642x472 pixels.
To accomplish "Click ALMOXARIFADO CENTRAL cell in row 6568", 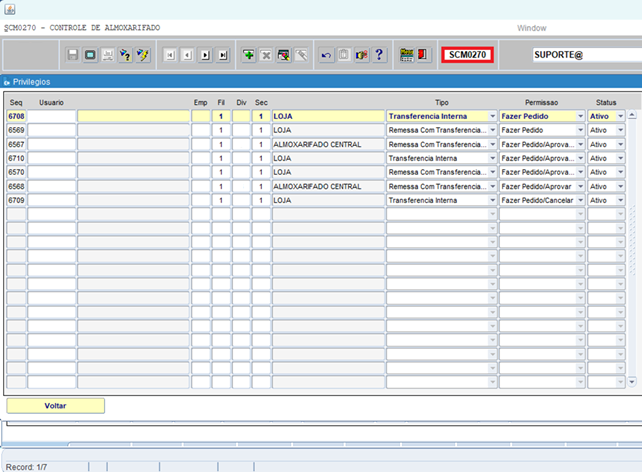I will pos(328,186).
